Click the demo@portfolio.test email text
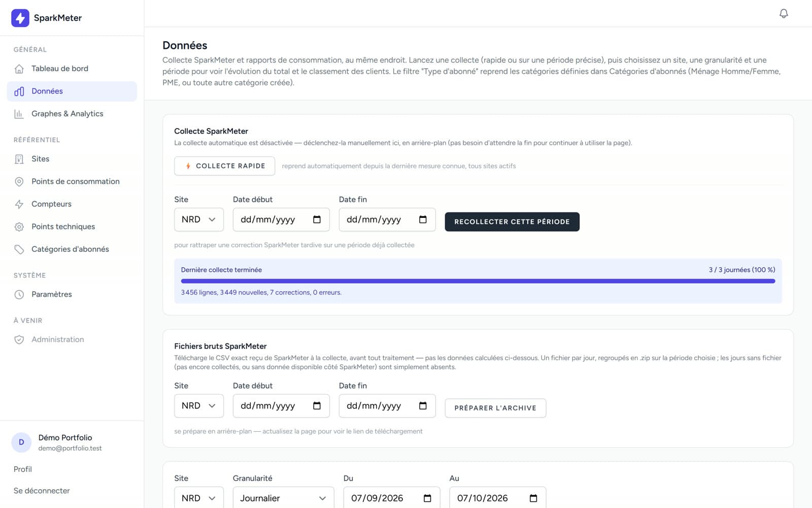Viewport: 812px width, 508px height. (70, 449)
